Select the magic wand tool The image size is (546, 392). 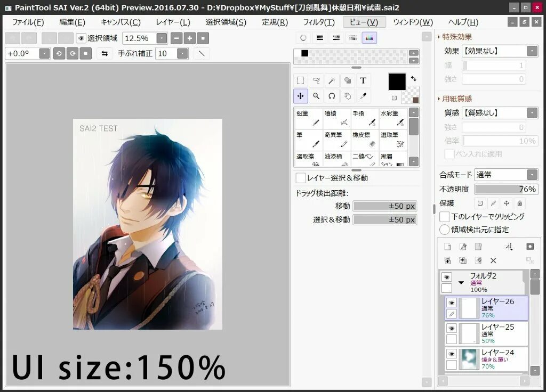332,80
